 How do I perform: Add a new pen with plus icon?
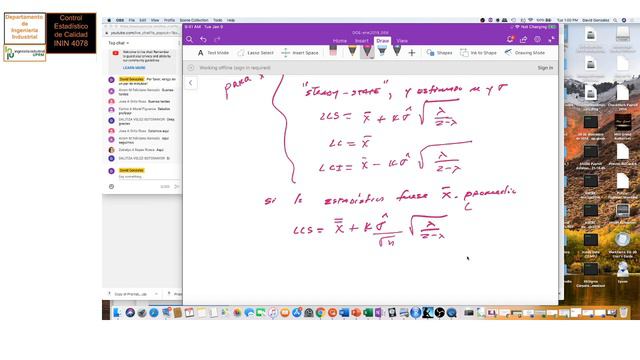tap(412, 53)
